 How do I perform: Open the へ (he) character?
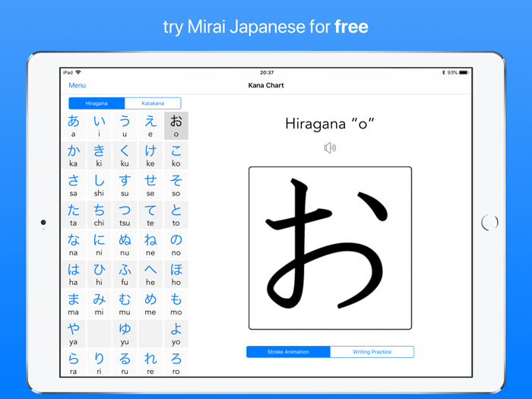click(x=150, y=274)
